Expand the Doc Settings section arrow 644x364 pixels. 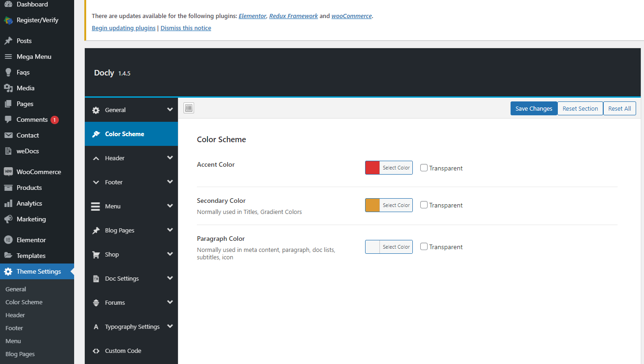click(x=170, y=278)
